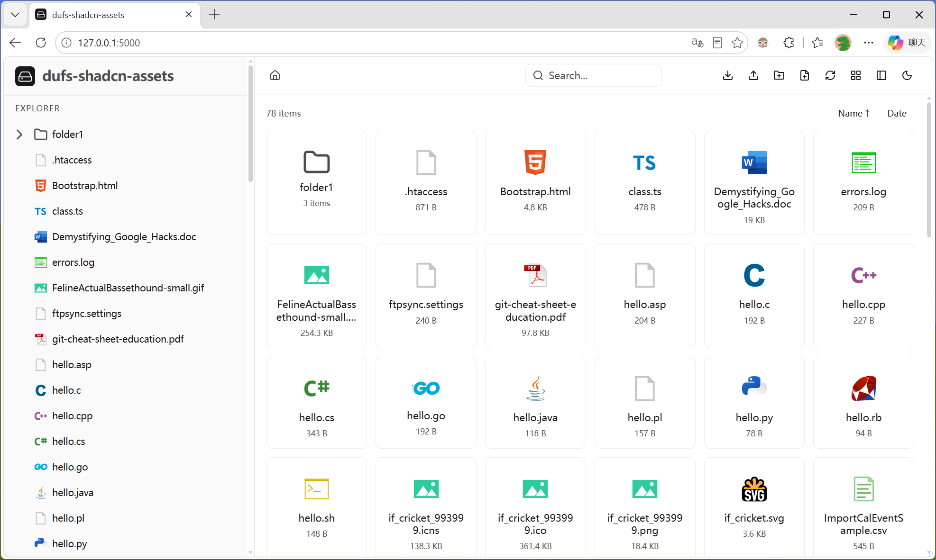This screenshot has height=560, width=936.
Task: Switch view with the grid layout icon
Action: click(x=856, y=75)
